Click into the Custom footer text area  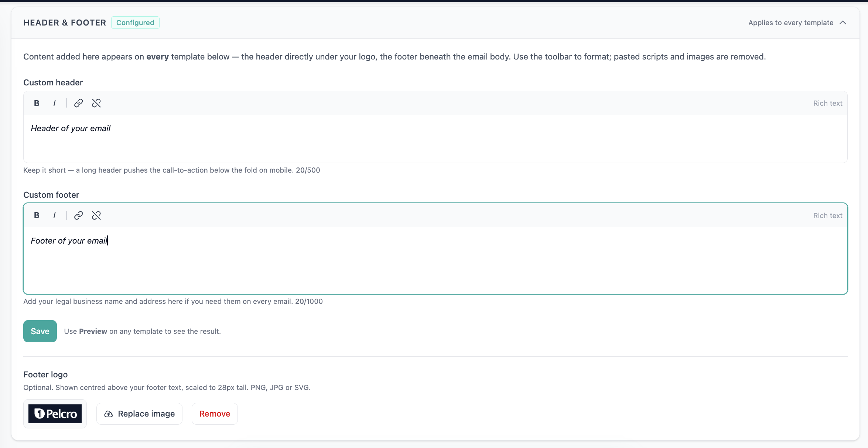pos(435,261)
